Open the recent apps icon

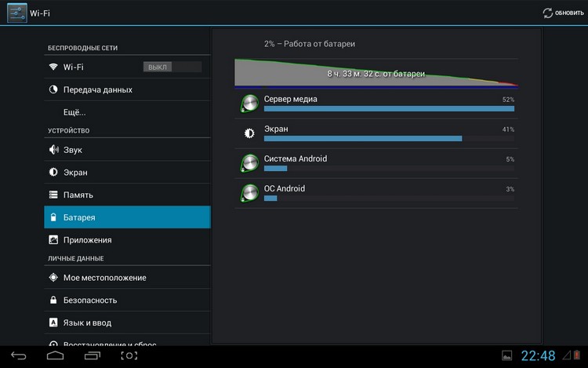pyautogui.click(x=93, y=355)
